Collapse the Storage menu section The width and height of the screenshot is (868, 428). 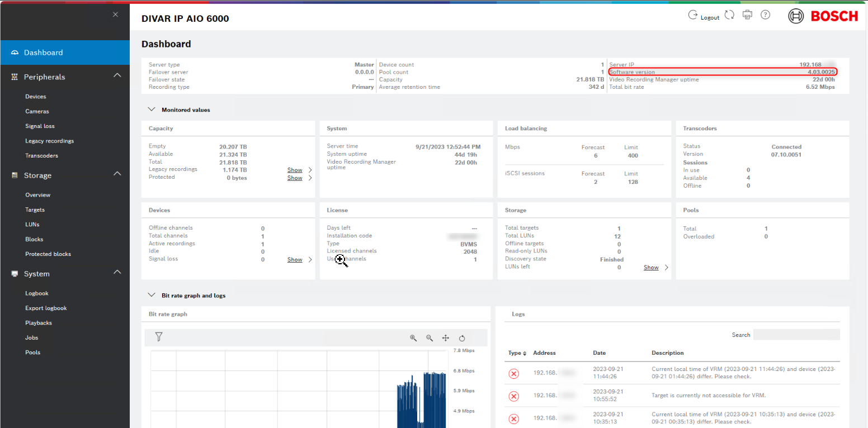click(x=117, y=174)
